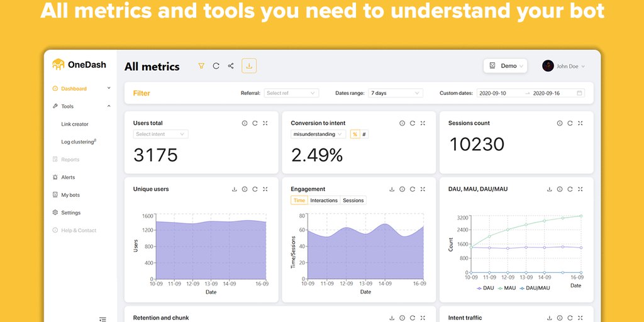Click the share icon in the header
The width and height of the screenshot is (644, 322).
coord(231,66)
